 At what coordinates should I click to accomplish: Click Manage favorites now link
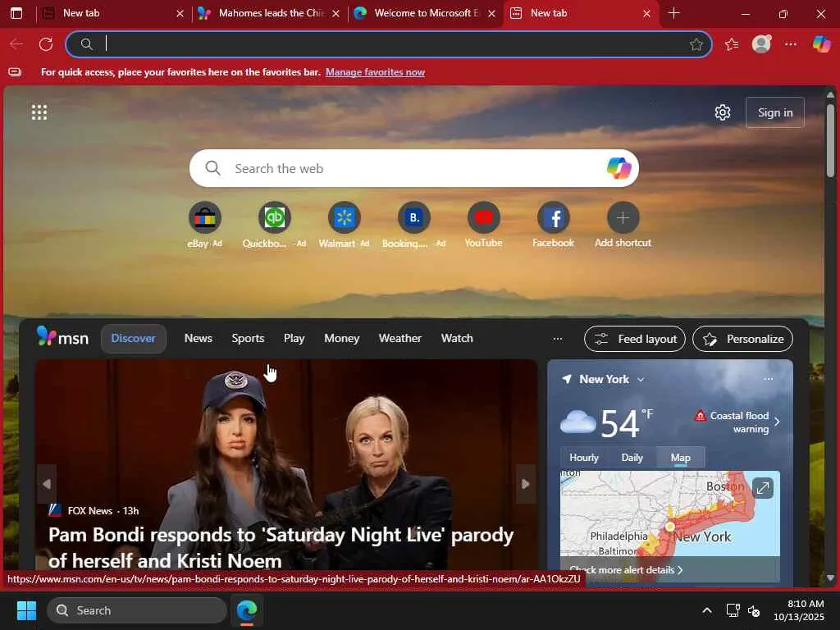pos(375,72)
